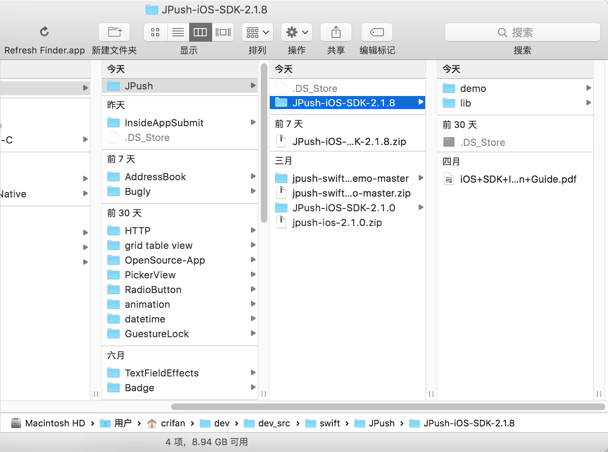Select the JPush-iOS-SDK-2.1.8 folder row
608x452 pixels.
(x=347, y=103)
